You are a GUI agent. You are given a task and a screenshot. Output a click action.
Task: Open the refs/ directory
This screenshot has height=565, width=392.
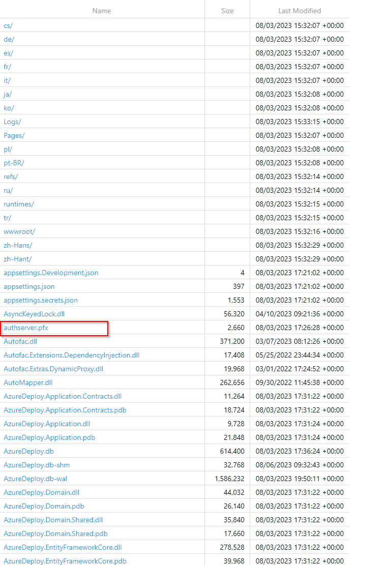pyautogui.click(x=11, y=176)
